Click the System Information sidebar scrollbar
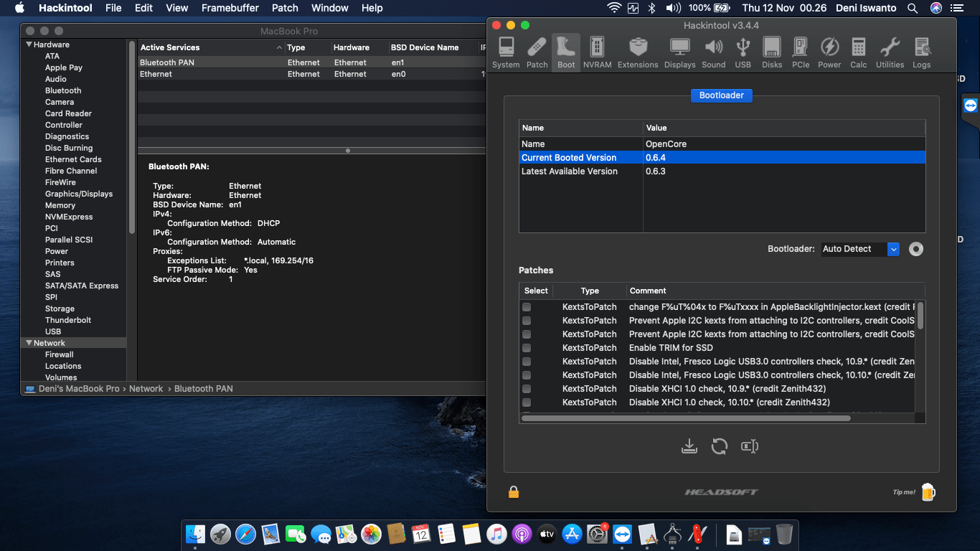This screenshot has height=551, width=980. pyautogui.click(x=132, y=136)
